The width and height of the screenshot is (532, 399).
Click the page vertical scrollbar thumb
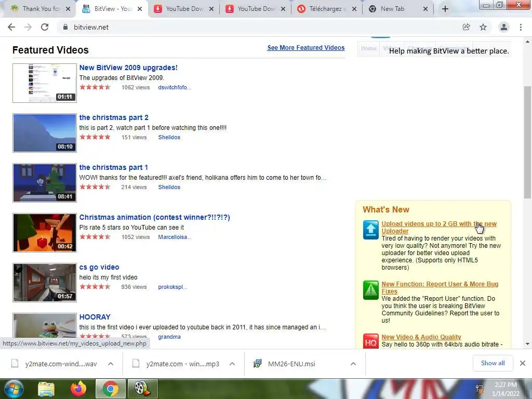tap(527, 142)
